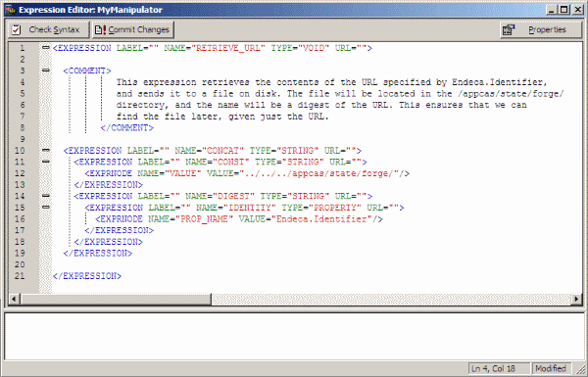Click the Check Syntax button

point(48,29)
